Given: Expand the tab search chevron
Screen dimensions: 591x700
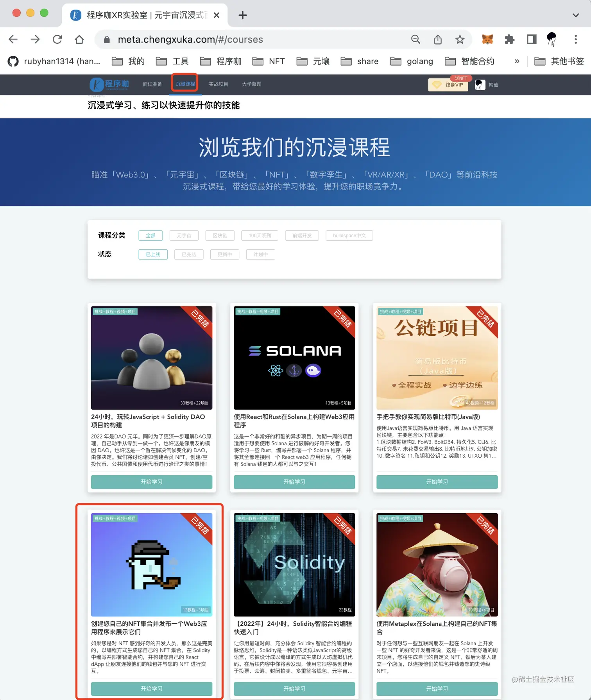Looking at the screenshot, I should [x=575, y=15].
